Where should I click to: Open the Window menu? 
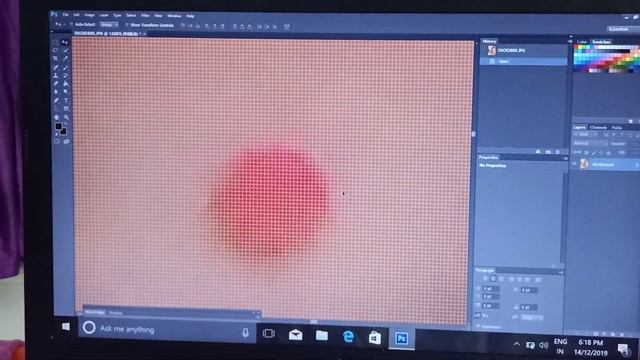[174, 16]
